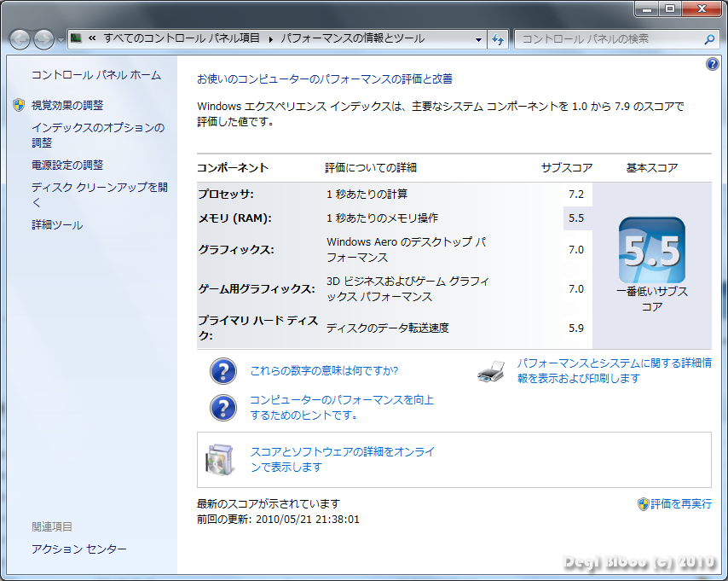Screen dimensions: 728x581
Task: Click the 基本スコア column header
Action: coord(652,168)
